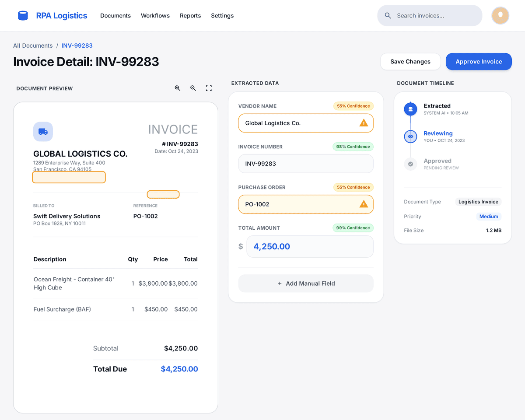
Task: Open the Reports menu
Action: [190, 15]
